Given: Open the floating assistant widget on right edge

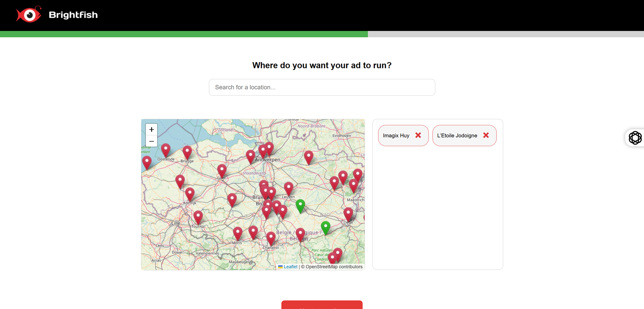Looking at the screenshot, I should (x=635, y=138).
